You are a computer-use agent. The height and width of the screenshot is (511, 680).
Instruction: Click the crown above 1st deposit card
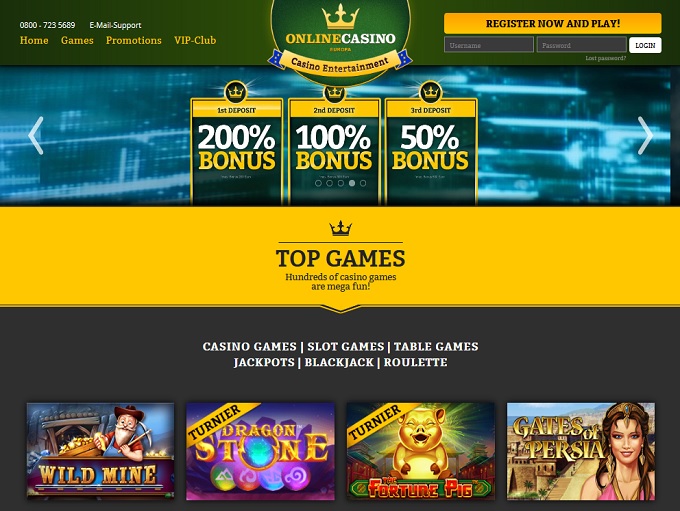[236, 92]
